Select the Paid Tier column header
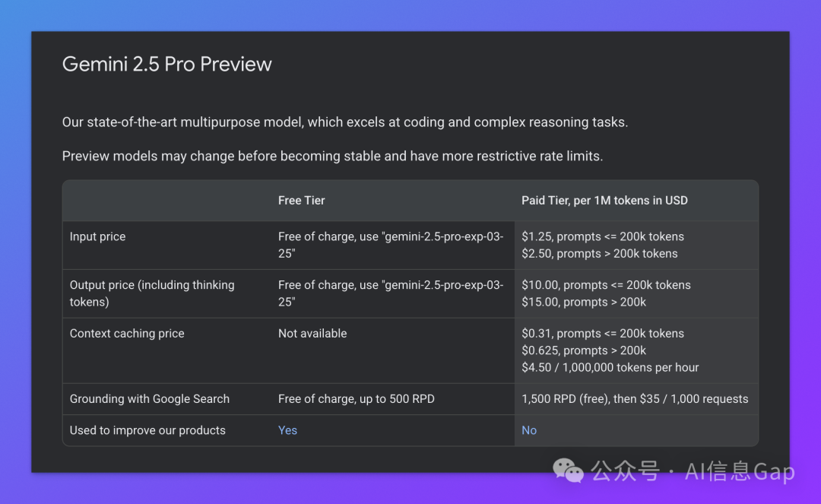Screen dimensions: 821x504 tap(604, 201)
